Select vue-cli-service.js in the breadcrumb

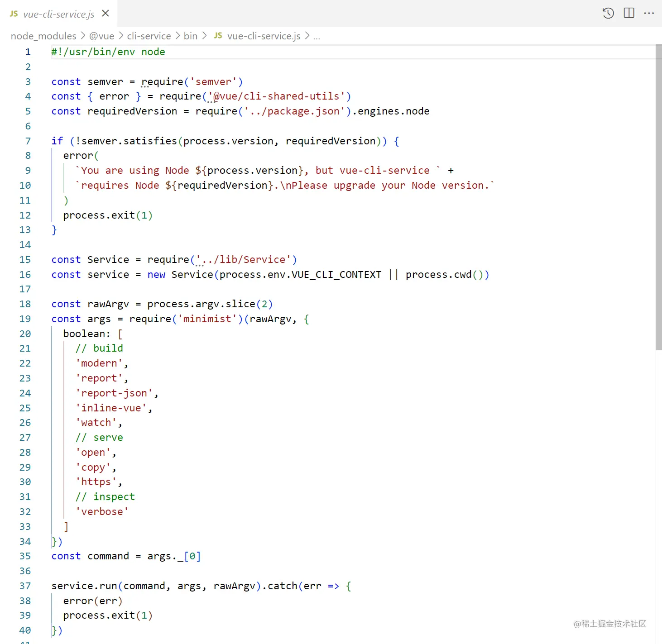[x=264, y=36]
